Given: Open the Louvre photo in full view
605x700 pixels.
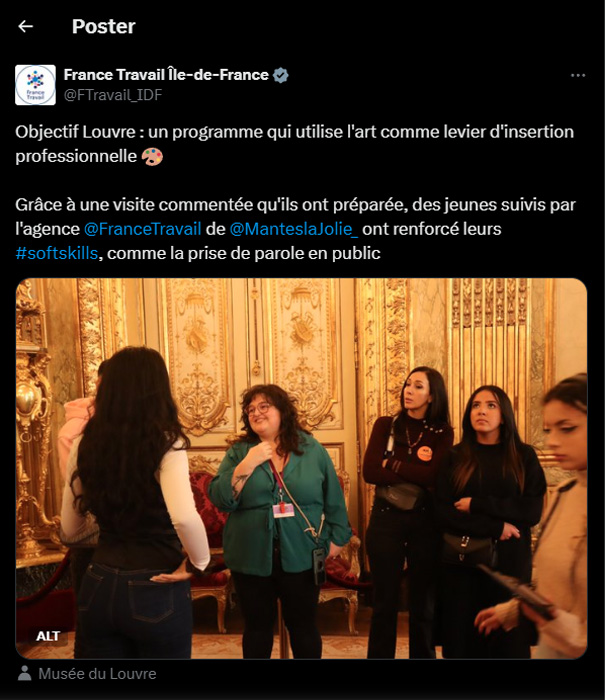Looking at the screenshot, I should tap(301, 468).
